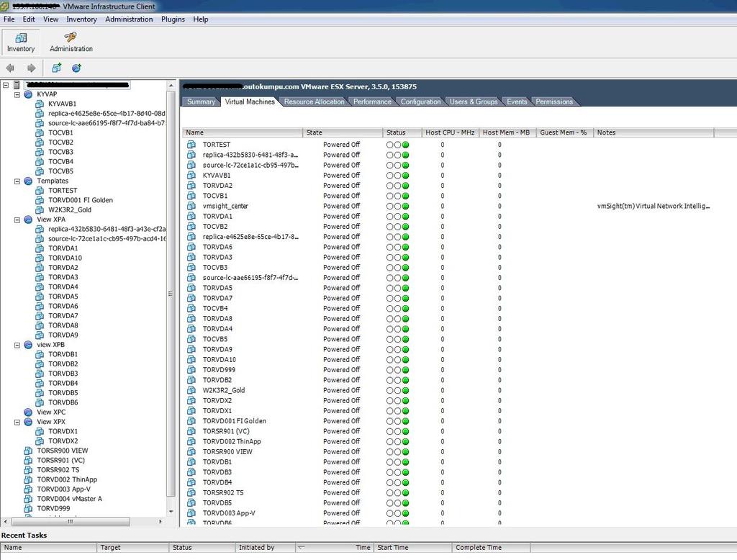Viewport: 737px width, 560px height.
Task: Open the Edit menu
Action: point(29,19)
